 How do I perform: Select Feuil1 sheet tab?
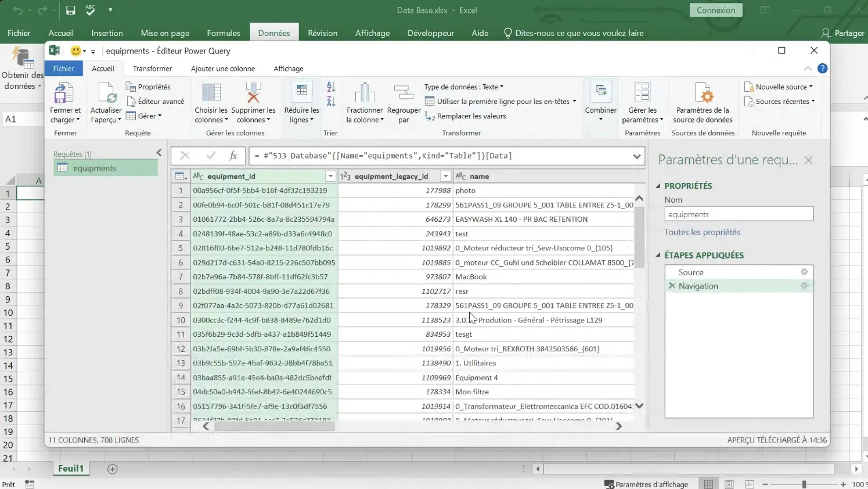pyautogui.click(x=71, y=469)
